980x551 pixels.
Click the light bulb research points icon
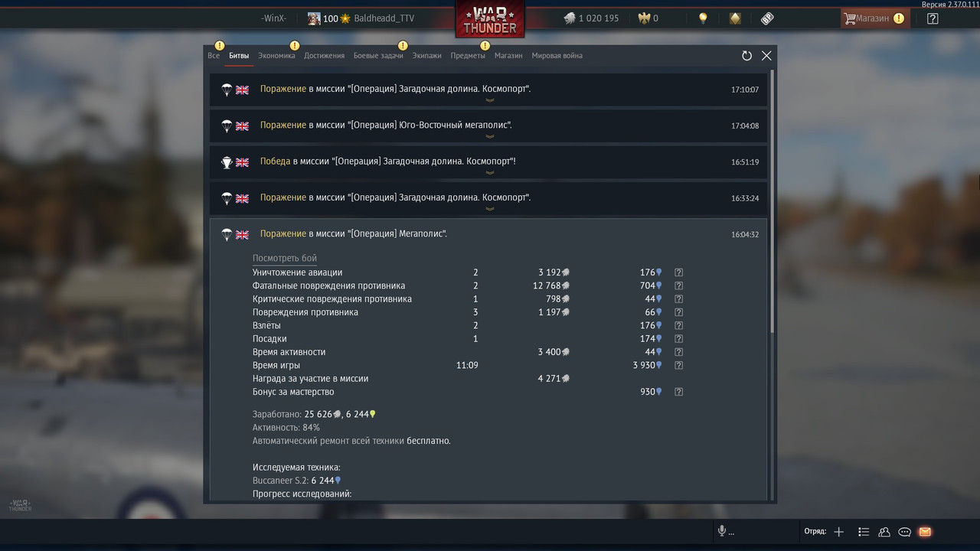click(703, 18)
